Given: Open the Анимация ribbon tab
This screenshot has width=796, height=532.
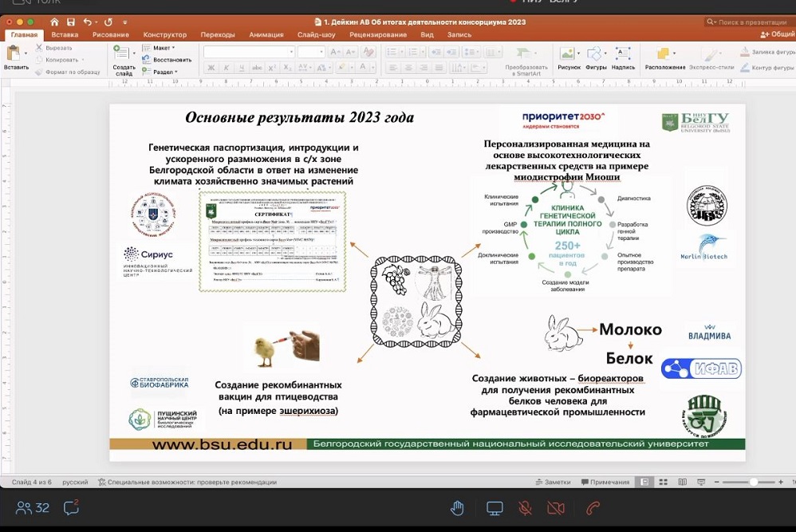Looking at the screenshot, I should point(266,35).
